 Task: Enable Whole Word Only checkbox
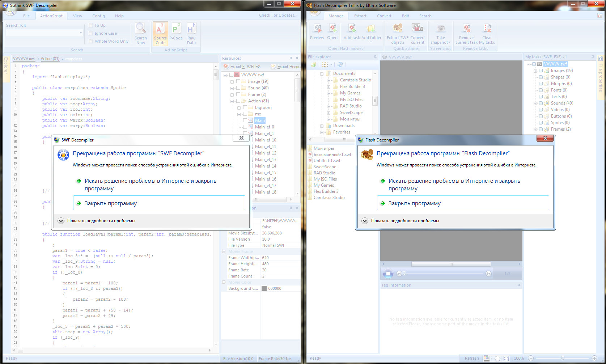[x=90, y=41]
